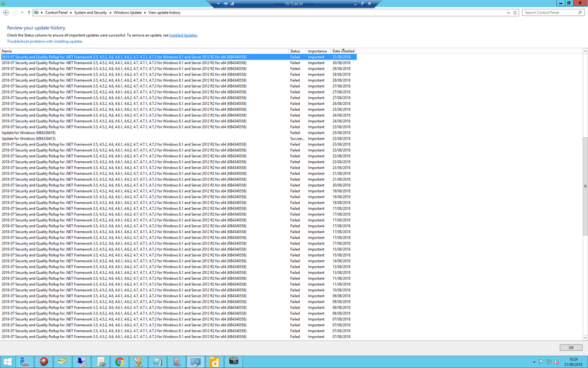Click the search magnifier icon

click(x=580, y=12)
